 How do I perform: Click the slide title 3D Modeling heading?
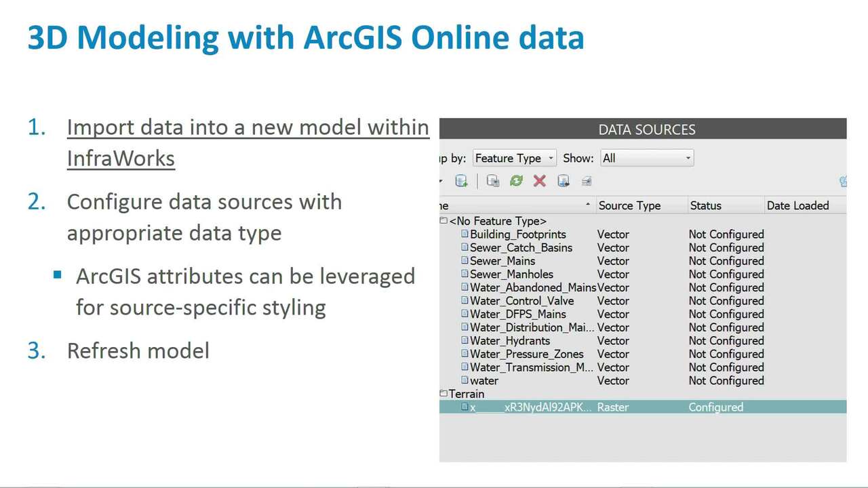tap(306, 38)
